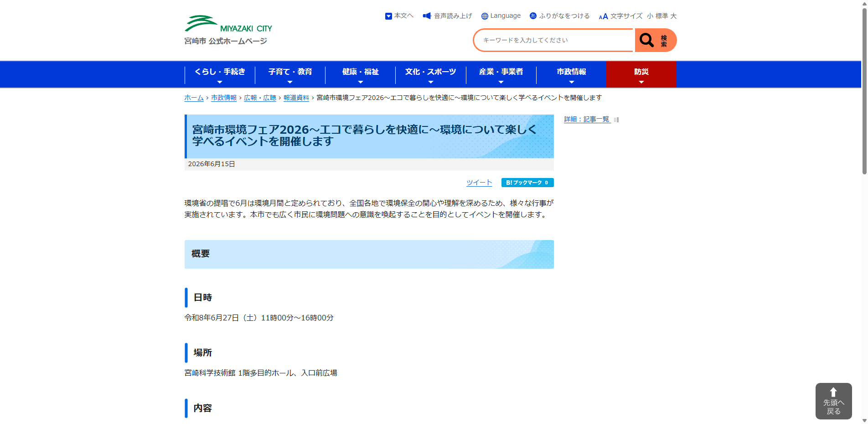Click the 日時 heading

[203, 298]
